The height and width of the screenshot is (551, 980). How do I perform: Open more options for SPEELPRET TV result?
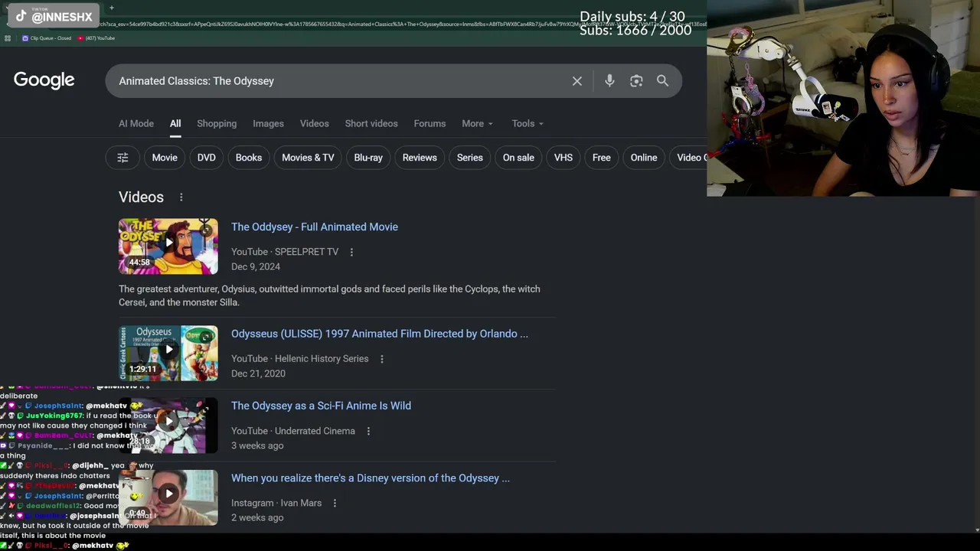click(x=351, y=252)
